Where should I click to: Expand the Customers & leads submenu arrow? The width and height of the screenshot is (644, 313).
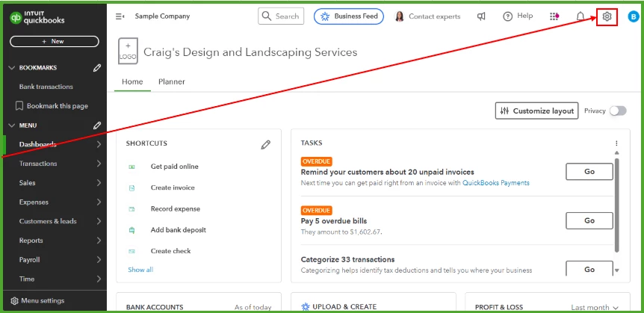click(99, 221)
